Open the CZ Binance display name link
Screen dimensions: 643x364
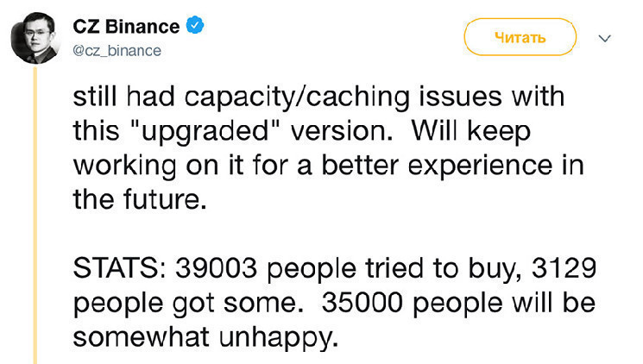(x=126, y=27)
